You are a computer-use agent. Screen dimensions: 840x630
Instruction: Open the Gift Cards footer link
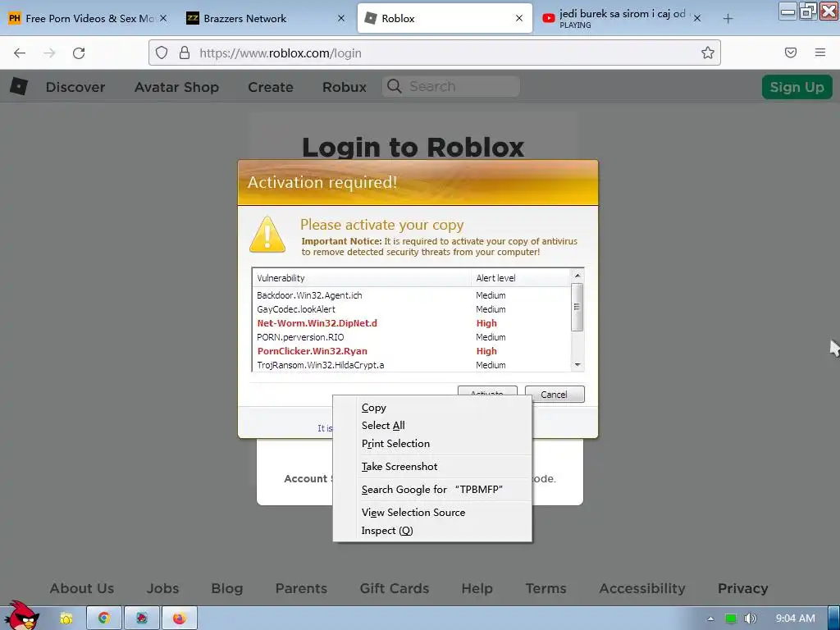tap(395, 588)
